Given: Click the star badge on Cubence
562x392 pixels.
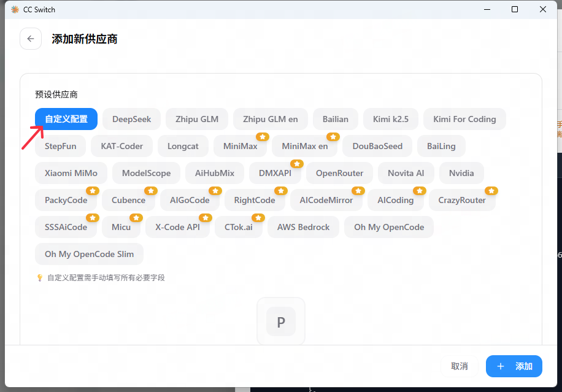Looking at the screenshot, I should coord(151,191).
